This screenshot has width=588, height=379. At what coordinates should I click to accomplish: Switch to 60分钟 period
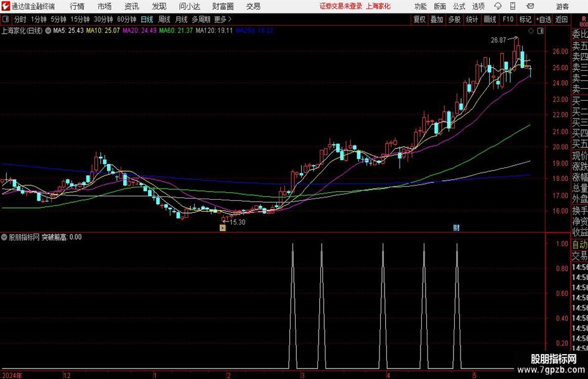click(127, 19)
